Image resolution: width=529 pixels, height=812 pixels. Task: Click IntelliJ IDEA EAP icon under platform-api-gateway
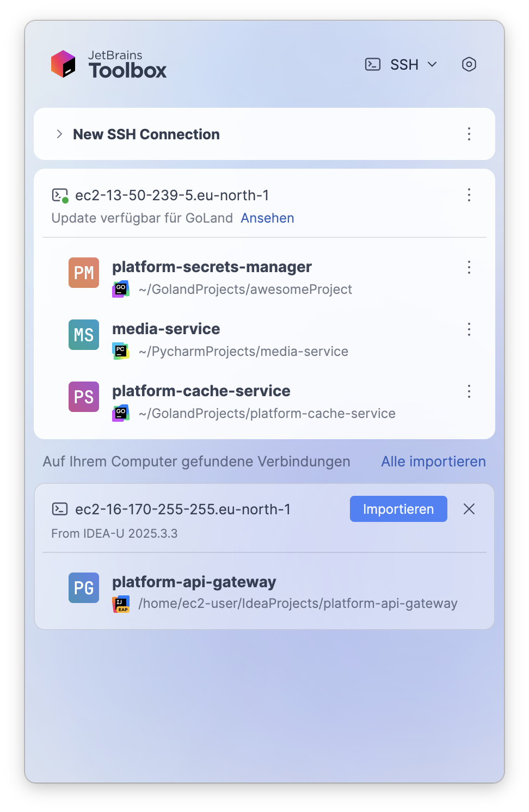tap(121, 604)
